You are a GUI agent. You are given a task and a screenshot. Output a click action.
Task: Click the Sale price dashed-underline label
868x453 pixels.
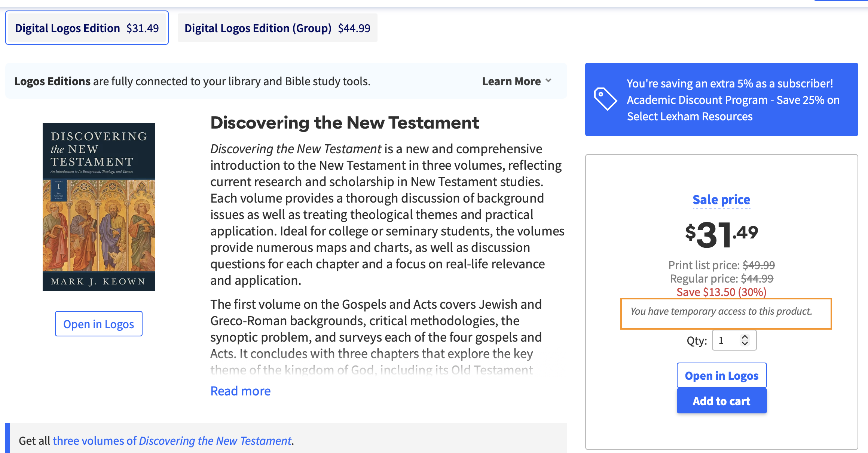(x=721, y=200)
